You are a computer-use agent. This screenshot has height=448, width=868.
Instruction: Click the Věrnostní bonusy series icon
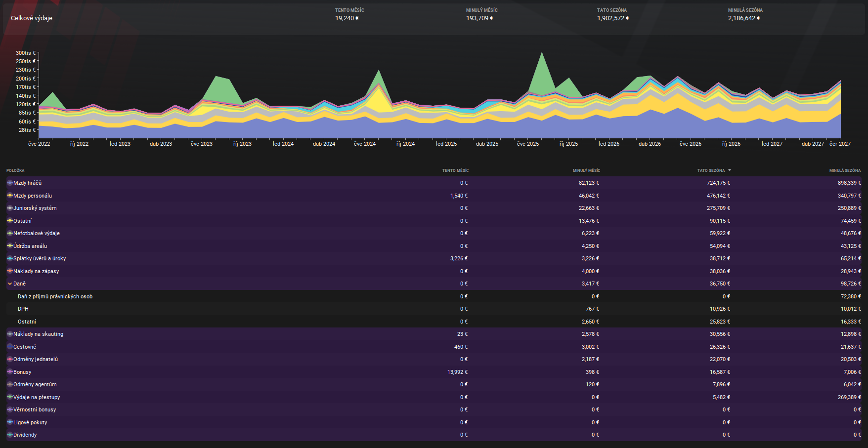tap(10, 409)
